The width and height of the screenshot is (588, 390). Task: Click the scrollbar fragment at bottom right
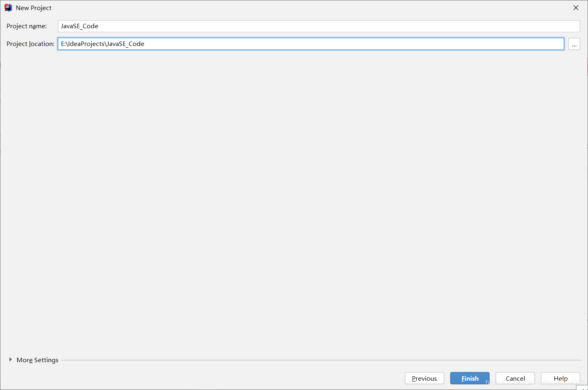(x=582, y=387)
